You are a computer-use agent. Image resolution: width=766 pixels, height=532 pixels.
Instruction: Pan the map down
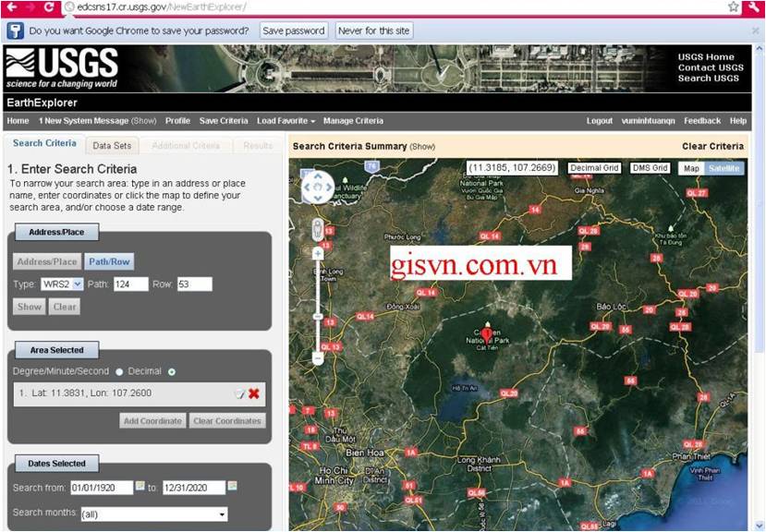(x=318, y=198)
